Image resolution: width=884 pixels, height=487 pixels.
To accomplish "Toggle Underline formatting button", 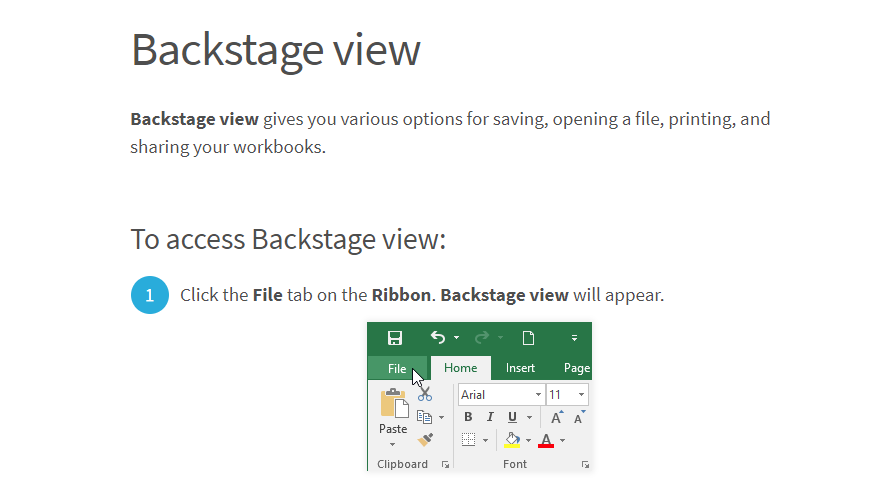I will point(512,417).
